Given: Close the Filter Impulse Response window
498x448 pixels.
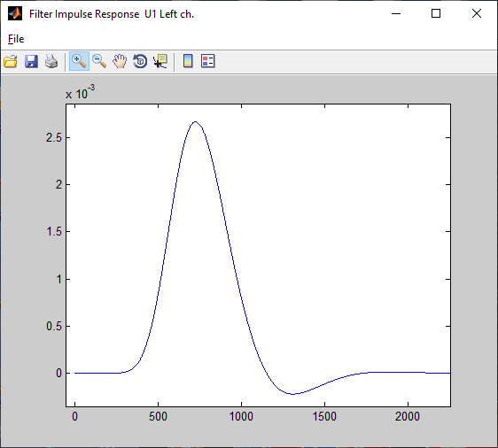Looking at the screenshot, I should pyautogui.click(x=477, y=13).
